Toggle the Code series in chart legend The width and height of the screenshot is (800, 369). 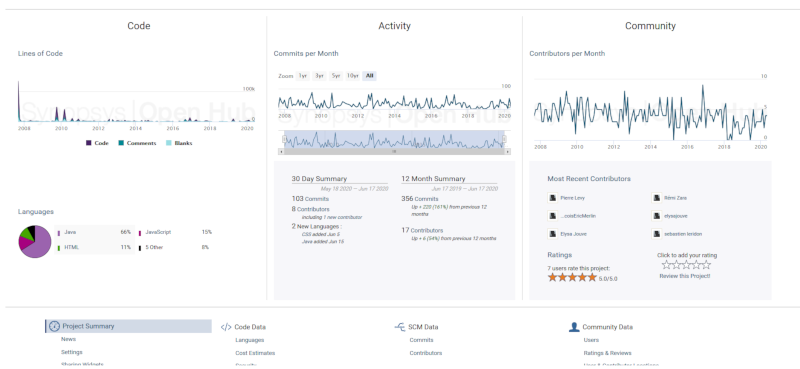[x=97, y=143]
